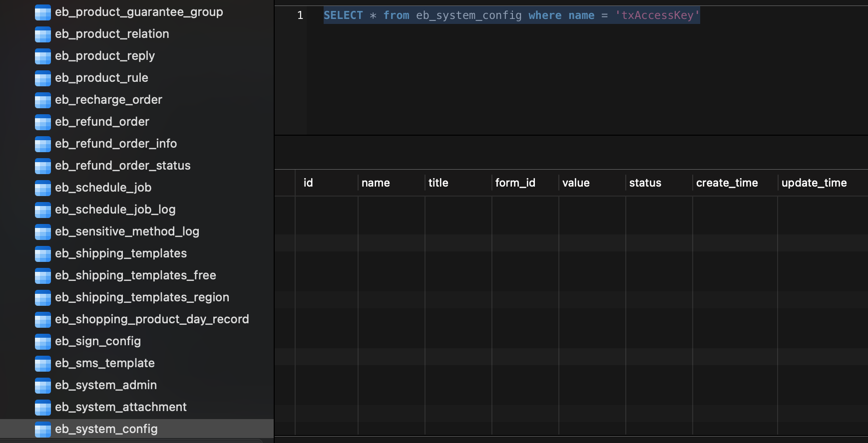Click the eb_product_guarantee_group table icon
Viewport: 868px width, 443px height.
click(x=43, y=12)
